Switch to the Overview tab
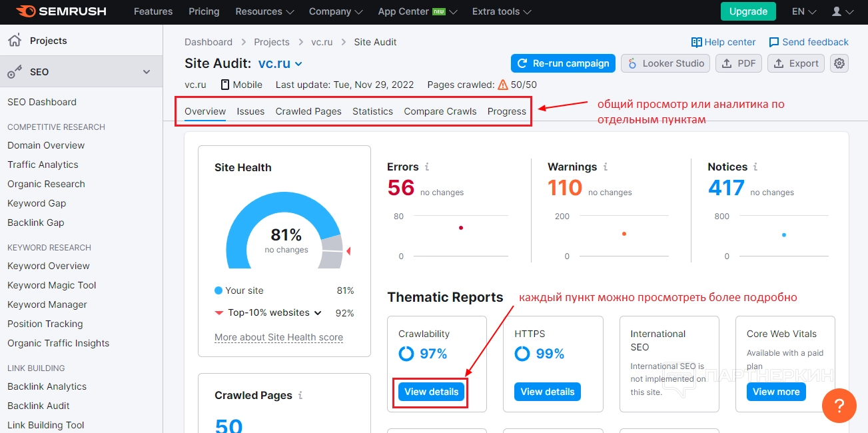Image resolution: width=868 pixels, height=433 pixels. (205, 111)
